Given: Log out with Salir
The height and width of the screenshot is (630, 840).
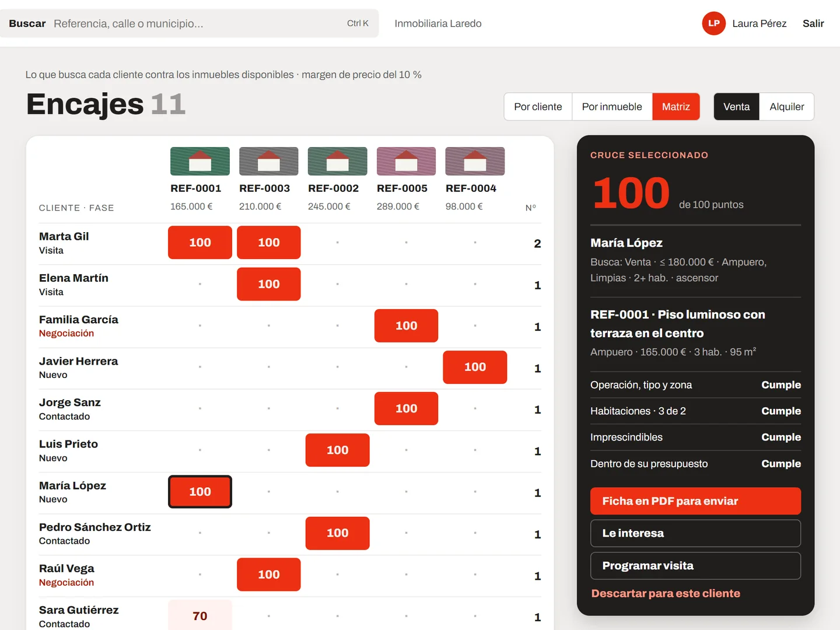Looking at the screenshot, I should pos(813,23).
